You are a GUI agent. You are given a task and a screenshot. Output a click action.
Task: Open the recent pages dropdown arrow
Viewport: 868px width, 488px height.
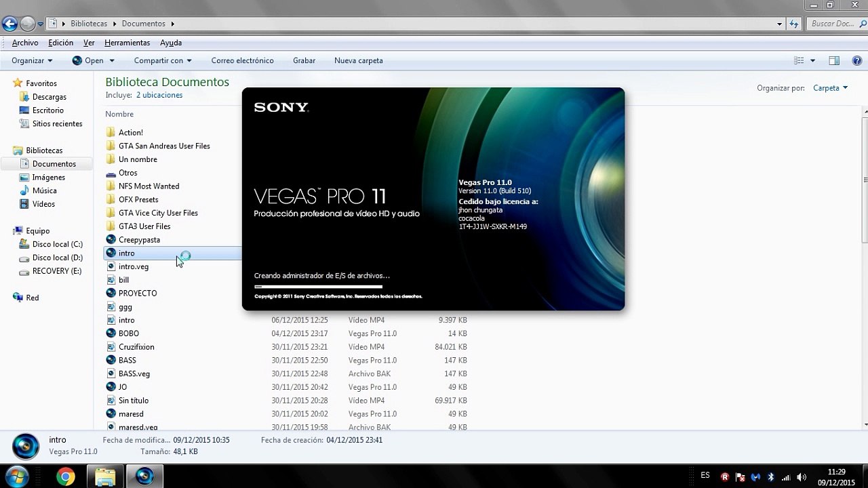pos(41,24)
